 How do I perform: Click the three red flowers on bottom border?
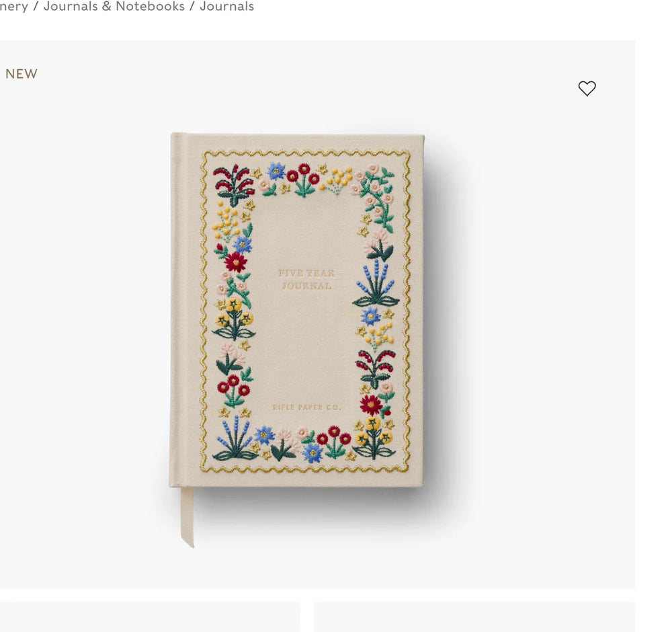click(333, 441)
